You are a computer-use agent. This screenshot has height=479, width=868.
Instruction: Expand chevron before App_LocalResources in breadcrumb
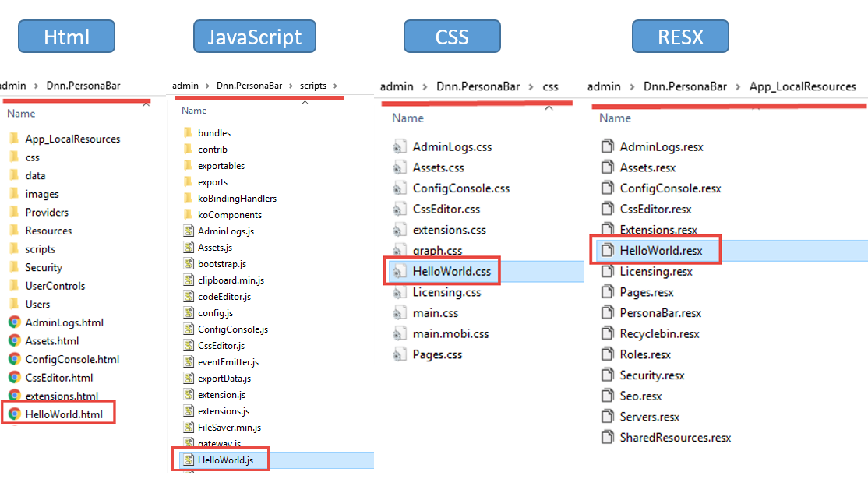click(738, 86)
